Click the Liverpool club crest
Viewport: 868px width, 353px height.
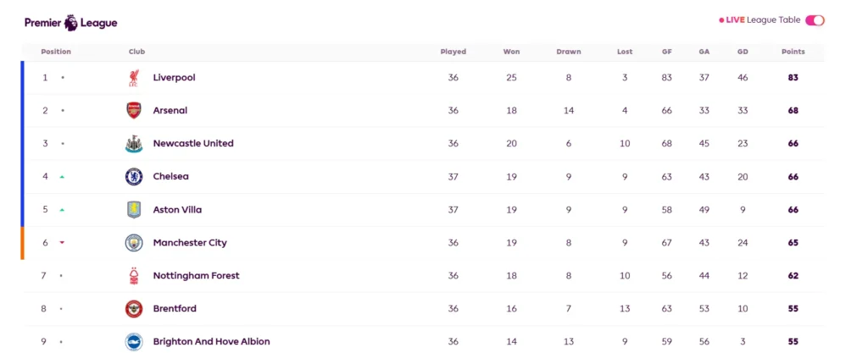133,78
